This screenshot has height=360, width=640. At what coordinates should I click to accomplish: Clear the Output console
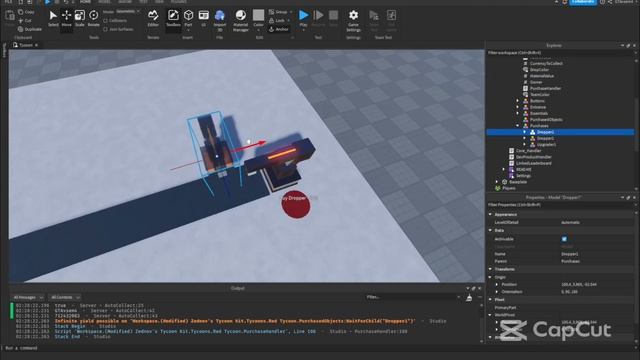(469, 298)
